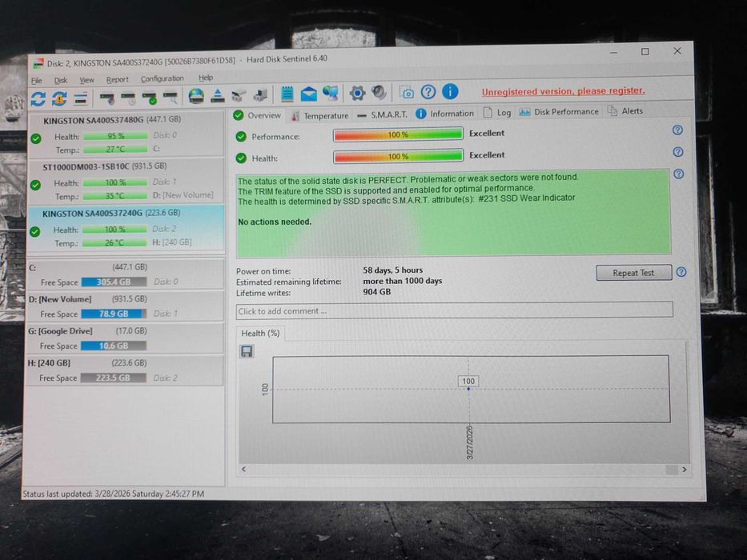
Task: Click the globe over disk toolbar icon
Action: [196, 96]
